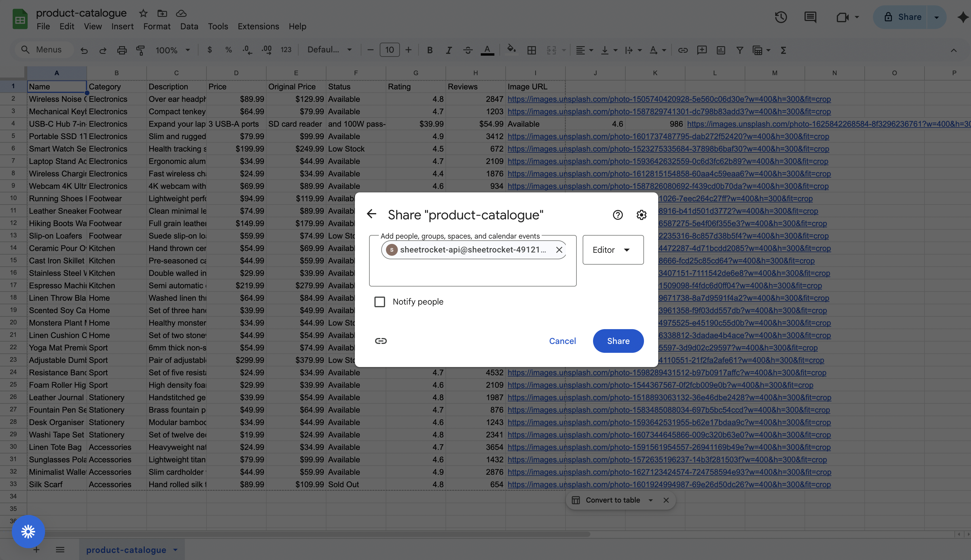Expand the Convert to table dropdown arrow
971x560 pixels.
point(650,500)
